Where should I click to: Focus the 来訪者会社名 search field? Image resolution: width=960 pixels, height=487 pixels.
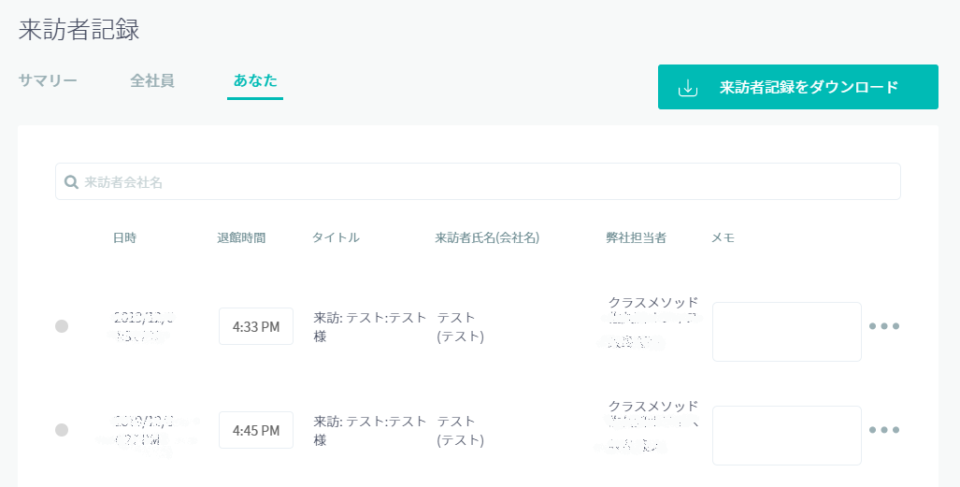(480, 182)
